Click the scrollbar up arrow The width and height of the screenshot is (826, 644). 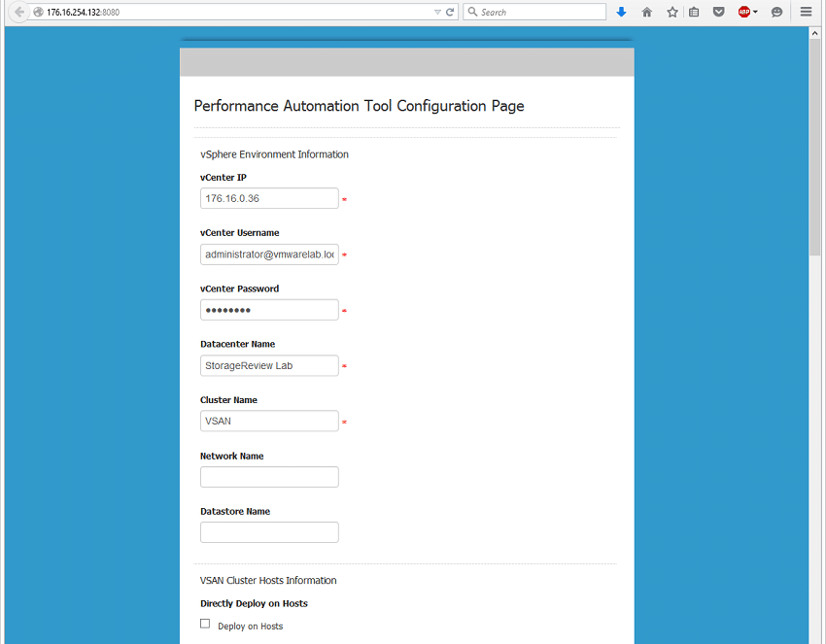[x=814, y=33]
